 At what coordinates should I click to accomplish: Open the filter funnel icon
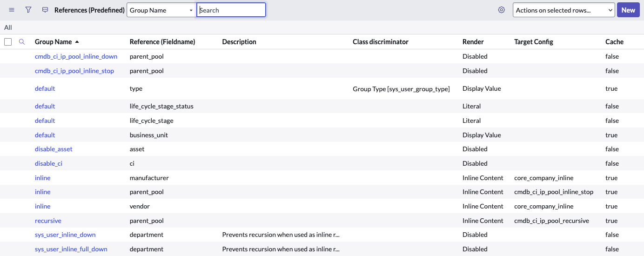pyautogui.click(x=28, y=10)
